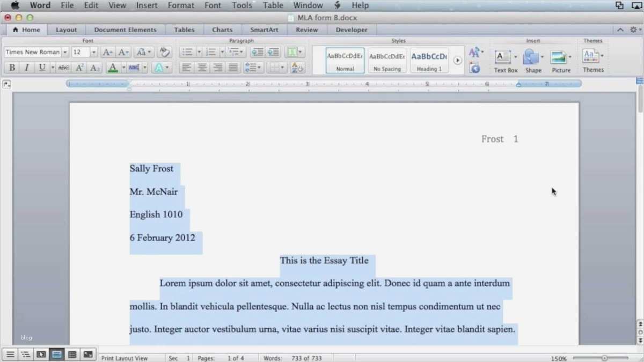Apply bold formatting to selected text
The height and width of the screenshot is (362, 644).
11,67
